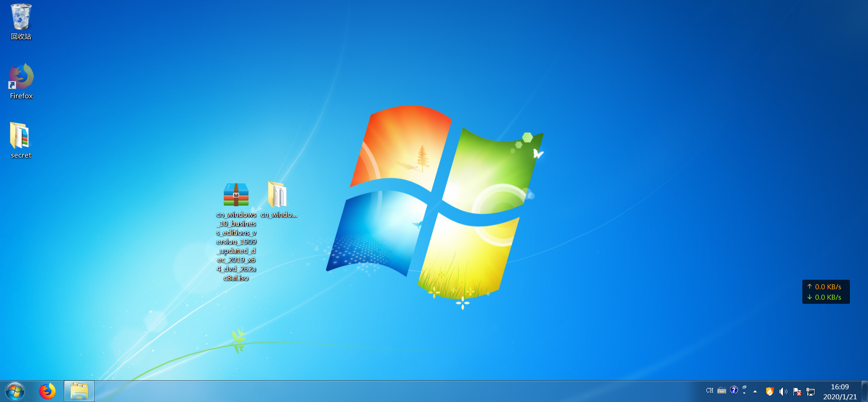Viewport: 868px width, 402px height.
Task: Launch Firefox from the taskbar
Action: click(x=47, y=391)
